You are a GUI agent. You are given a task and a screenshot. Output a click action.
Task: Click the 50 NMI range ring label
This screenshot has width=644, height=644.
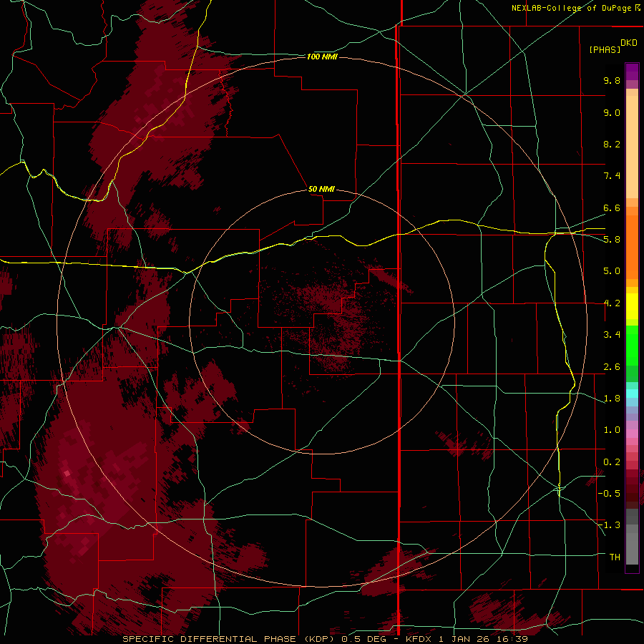321,189
